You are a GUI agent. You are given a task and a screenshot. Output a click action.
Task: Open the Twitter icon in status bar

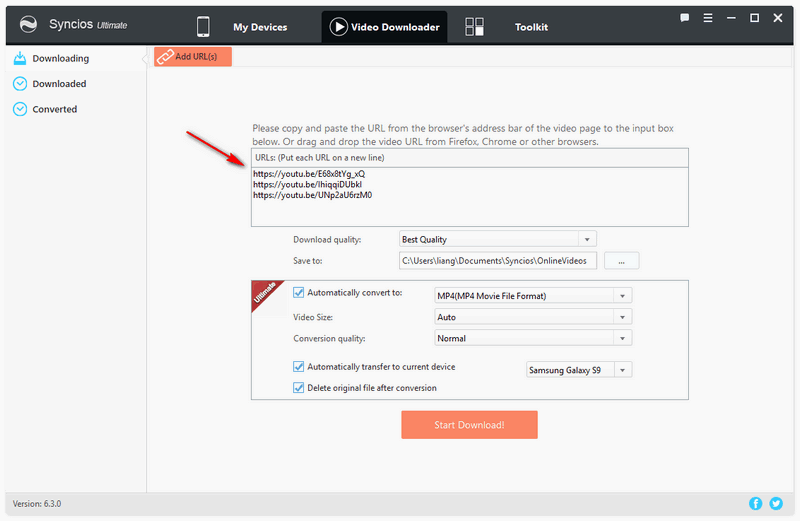(776, 504)
